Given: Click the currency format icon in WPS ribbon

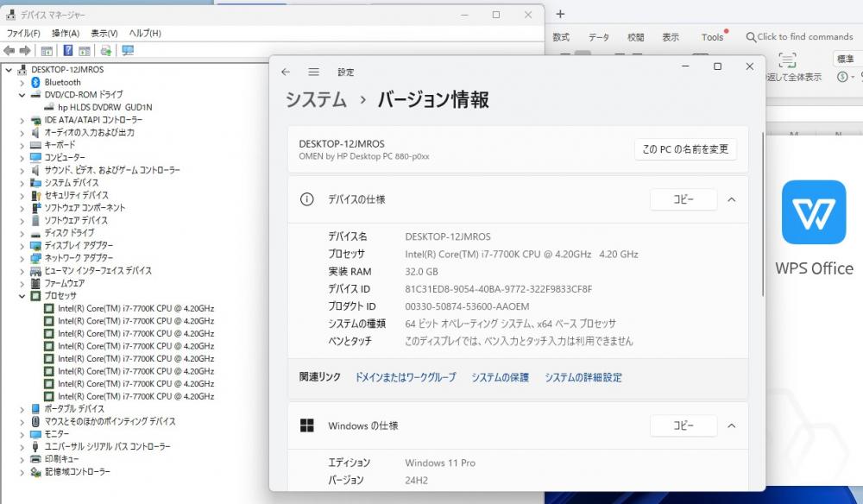Looking at the screenshot, I should point(842,77).
